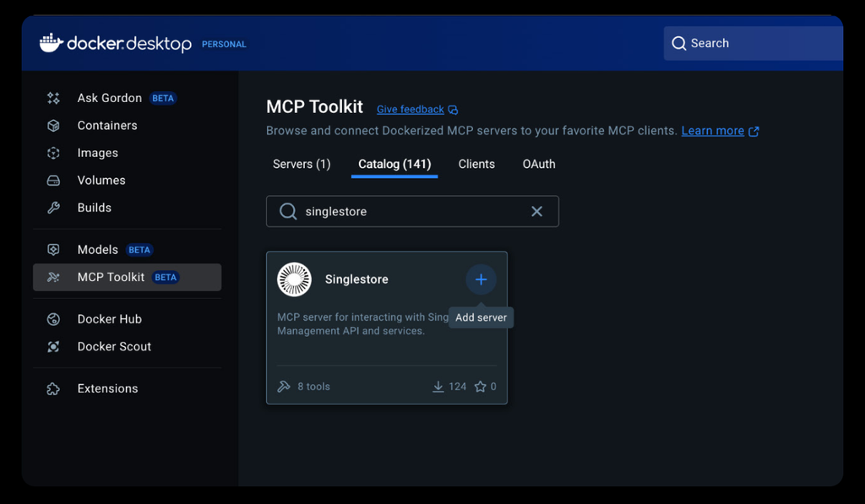Open Models in the sidebar
This screenshot has width=865, height=504.
point(128,250)
